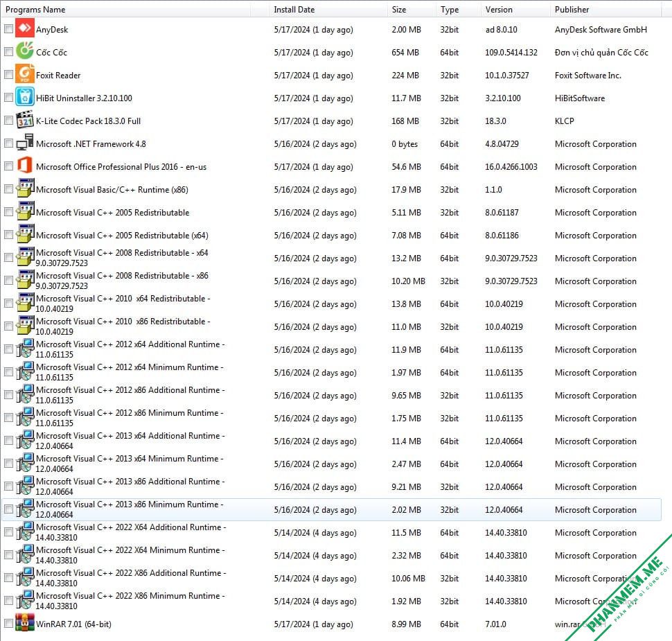Tick the Visual C++ 2013 x86 Minimum Runtime checkbox
The height and width of the screenshot is (641, 672).
pyautogui.click(x=8, y=509)
